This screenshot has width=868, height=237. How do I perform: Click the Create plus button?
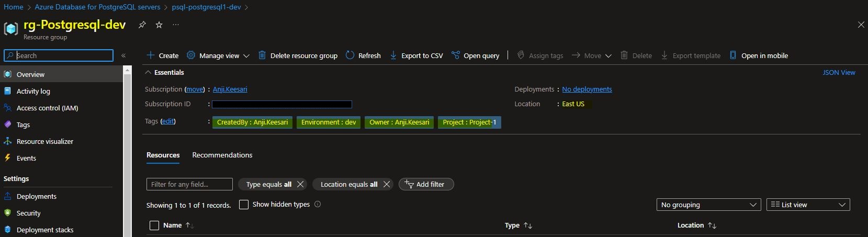tap(163, 55)
